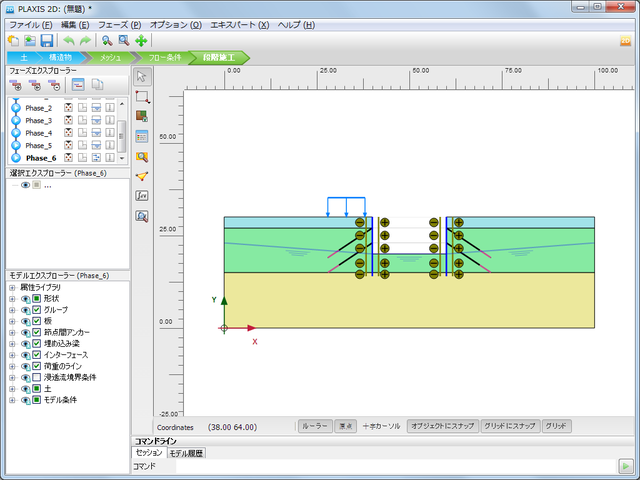Open the オプション menu
The image size is (640, 480).
(x=175, y=23)
